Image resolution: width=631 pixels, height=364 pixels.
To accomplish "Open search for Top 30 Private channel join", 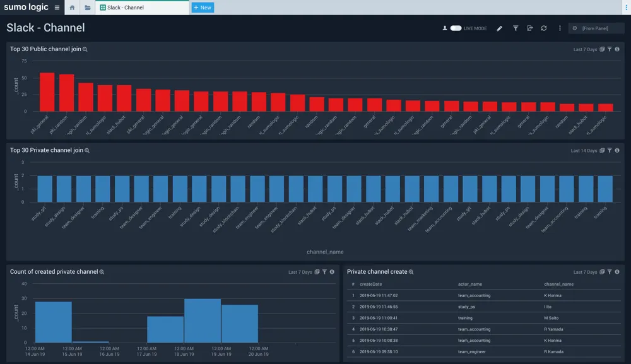I will tap(87, 150).
